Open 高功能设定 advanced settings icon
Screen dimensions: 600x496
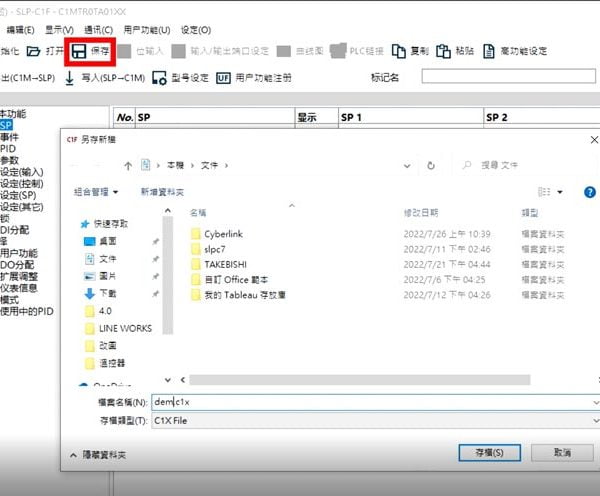click(489, 50)
